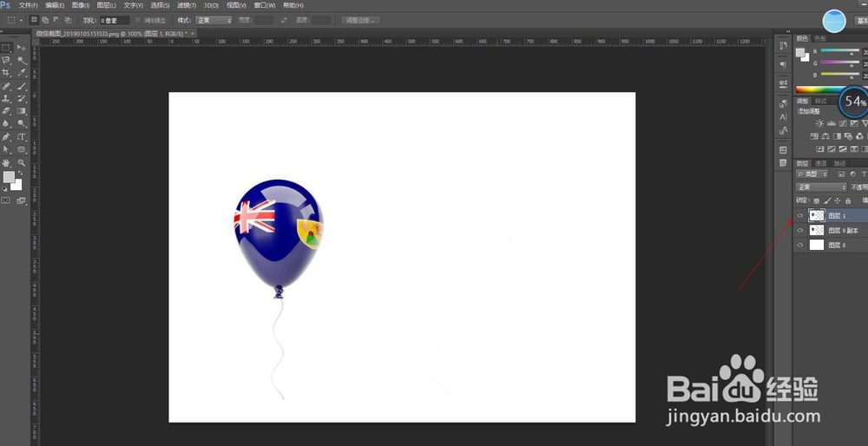
Task: Open the 文件 menu
Action: (28, 5)
